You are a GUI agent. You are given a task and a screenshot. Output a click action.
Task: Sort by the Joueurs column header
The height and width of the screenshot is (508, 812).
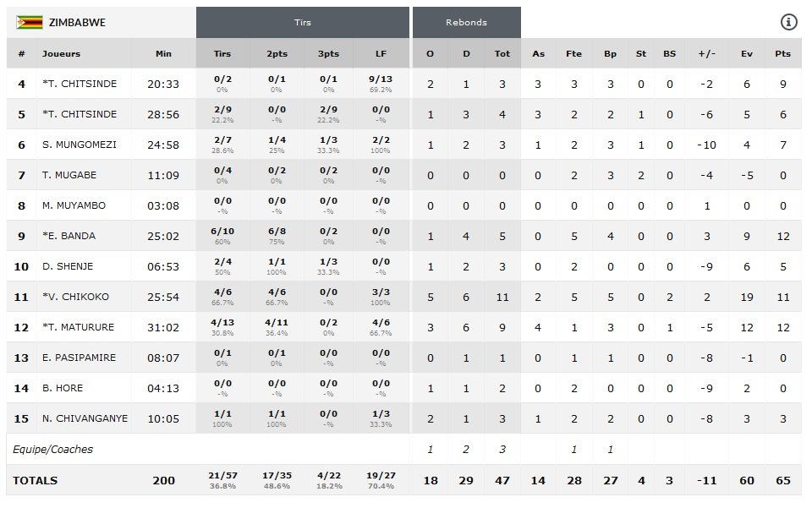61,53
